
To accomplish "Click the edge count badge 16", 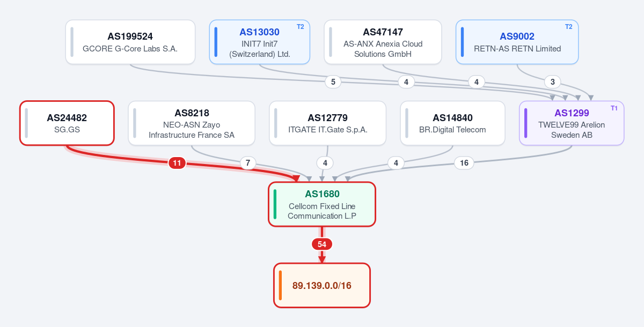I will [464, 163].
